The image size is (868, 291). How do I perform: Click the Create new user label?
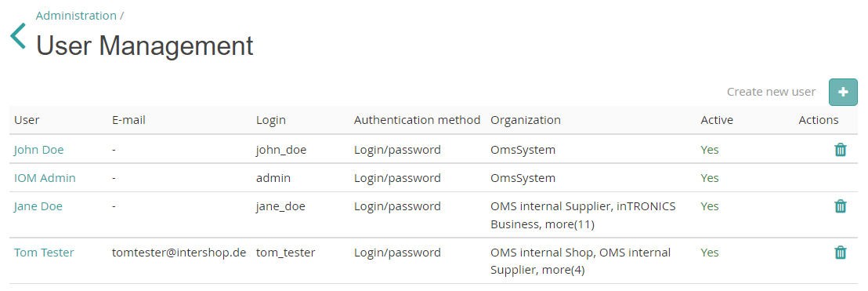771,92
